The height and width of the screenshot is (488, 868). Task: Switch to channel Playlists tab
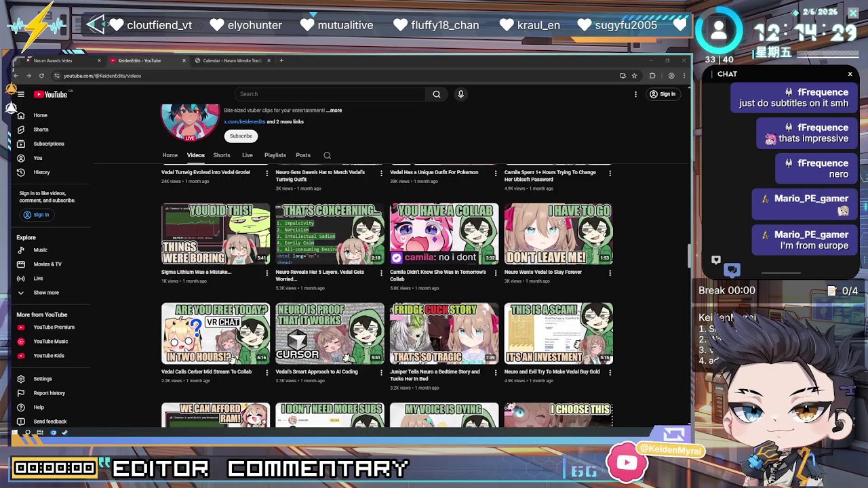[x=275, y=155]
